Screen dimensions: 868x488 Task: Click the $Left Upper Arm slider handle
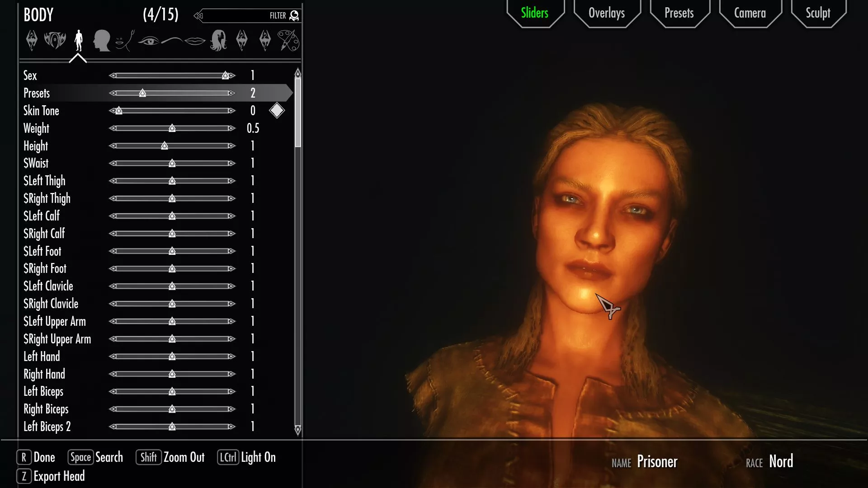(172, 321)
